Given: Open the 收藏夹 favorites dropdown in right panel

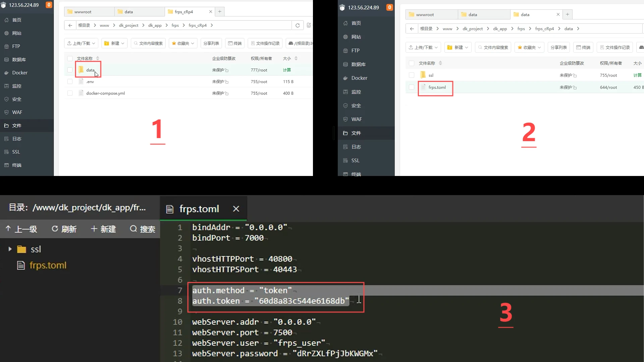Looking at the screenshot, I should tap(529, 48).
